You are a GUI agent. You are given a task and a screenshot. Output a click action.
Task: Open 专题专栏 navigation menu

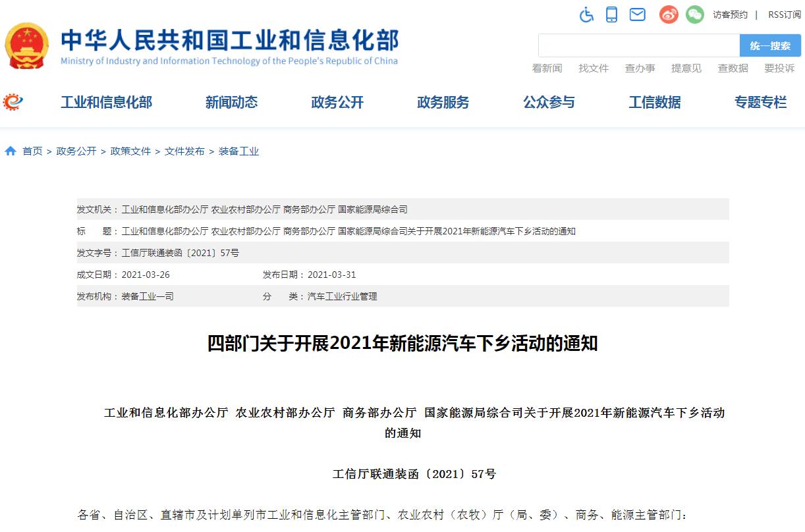pyautogui.click(x=761, y=102)
